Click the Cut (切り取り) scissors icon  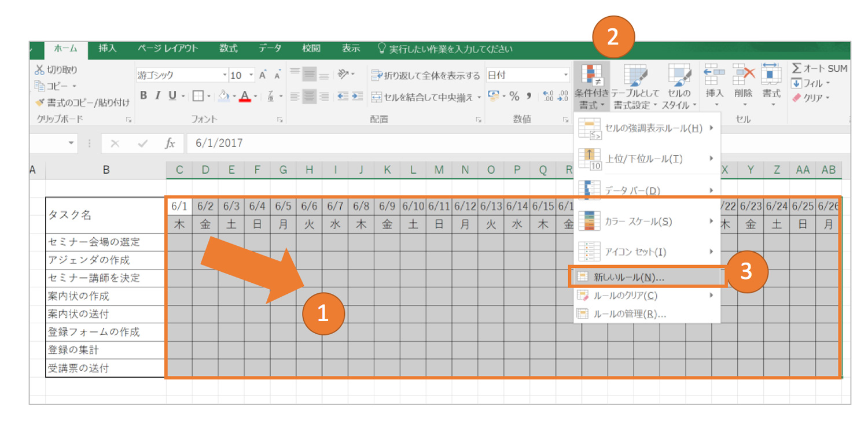click(x=39, y=70)
